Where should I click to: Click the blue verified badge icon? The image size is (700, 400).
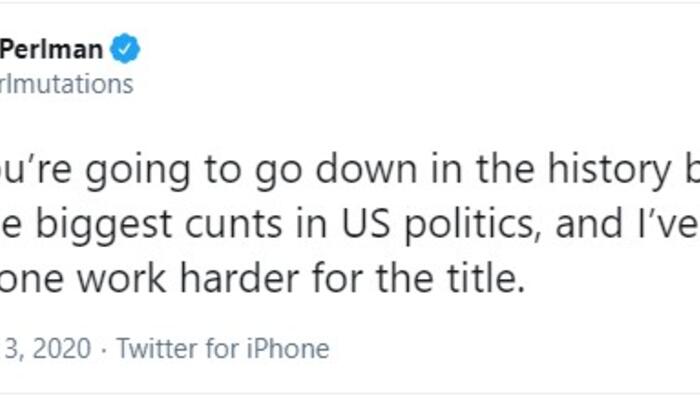pyautogui.click(x=125, y=47)
